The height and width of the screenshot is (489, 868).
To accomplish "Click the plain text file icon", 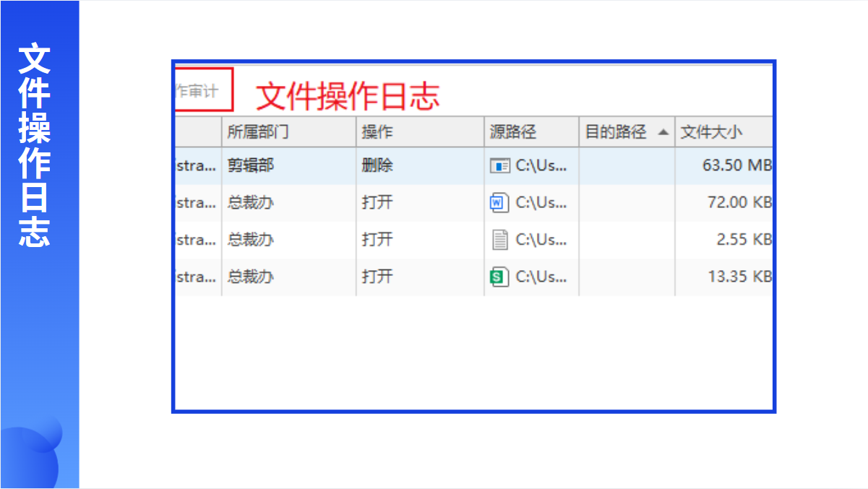I will click(499, 240).
